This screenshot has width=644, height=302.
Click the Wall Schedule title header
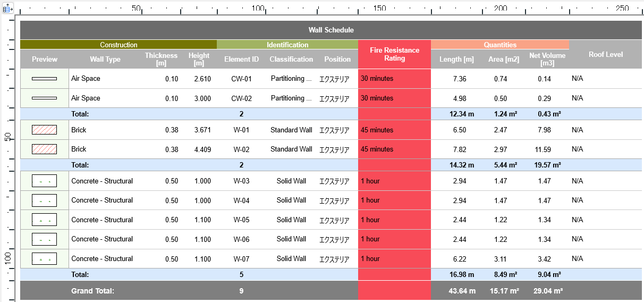point(331,30)
